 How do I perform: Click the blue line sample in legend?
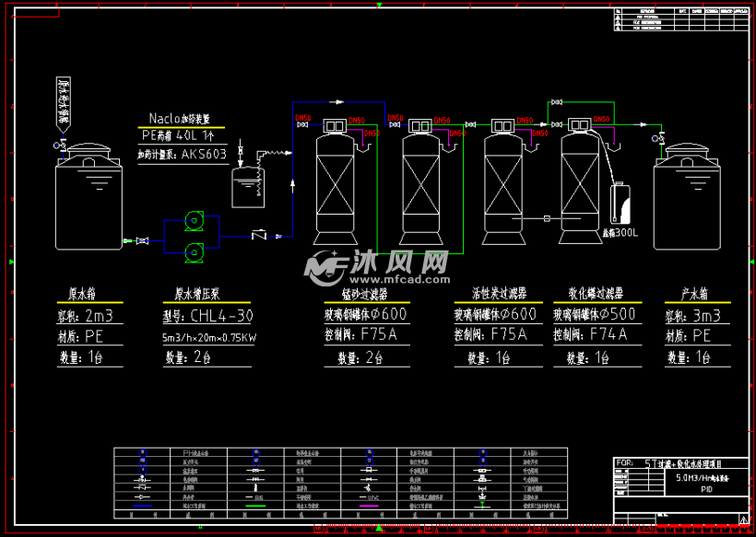click(x=141, y=507)
